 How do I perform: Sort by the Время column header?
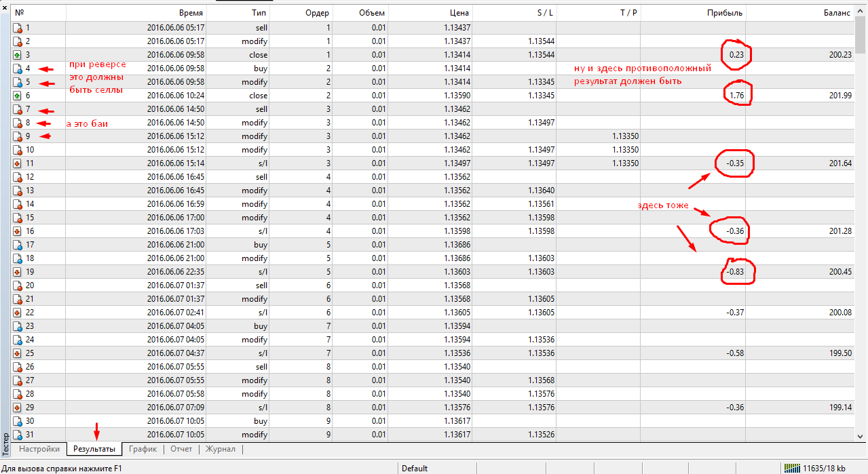point(136,14)
